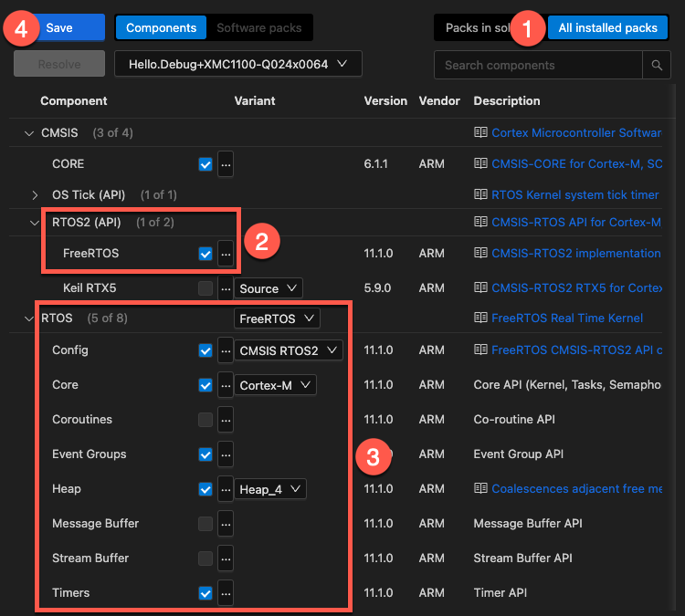The width and height of the screenshot is (685, 616).
Task: Open the ellipsis options for CORE component
Action: pos(226,164)
